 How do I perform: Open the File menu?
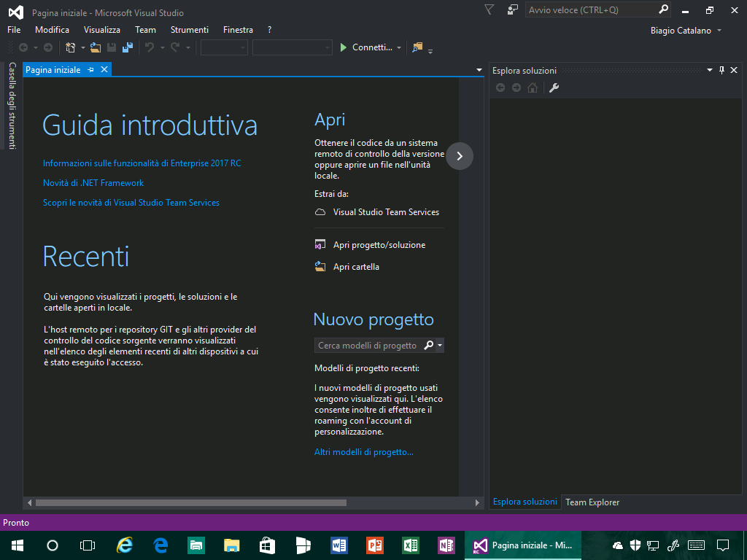point(14,29)
